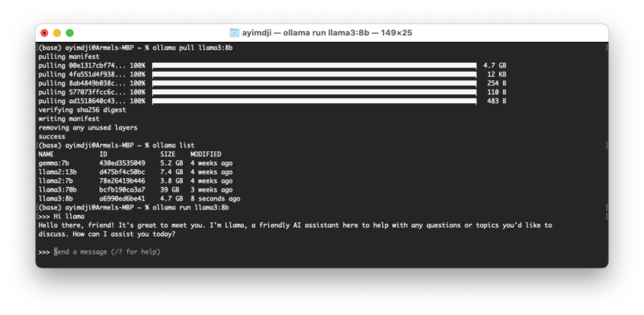
Task: Click the llama2:13b model name
Action: pos(57,172)
